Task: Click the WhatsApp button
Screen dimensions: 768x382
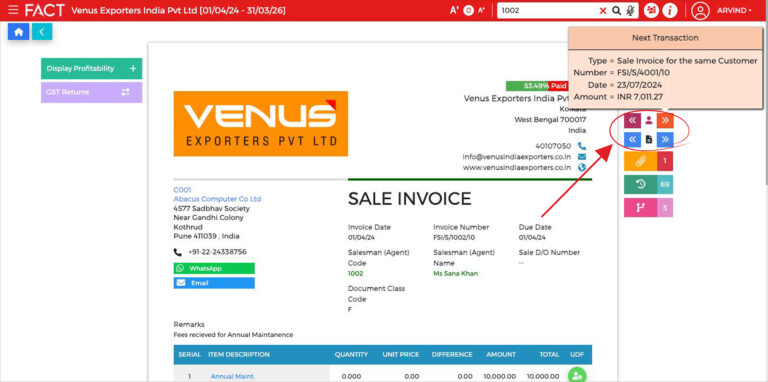Action: [x=214, y=268]
